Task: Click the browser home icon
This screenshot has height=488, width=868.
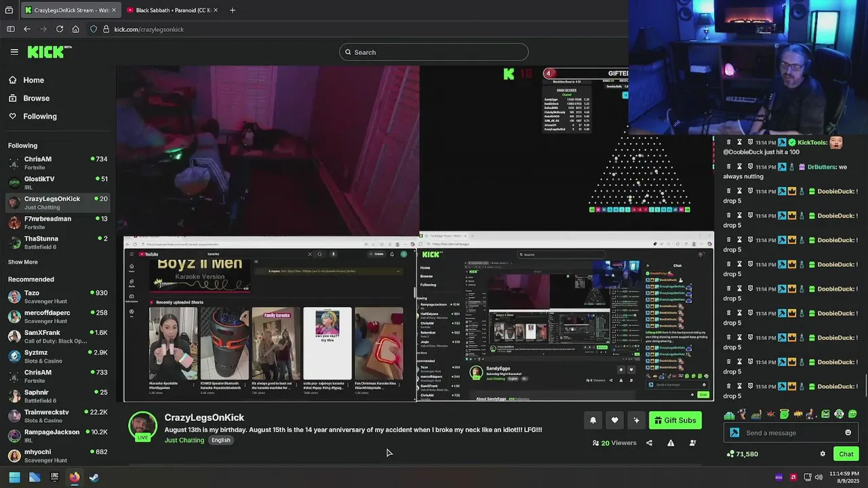Action: coord(76,29)
